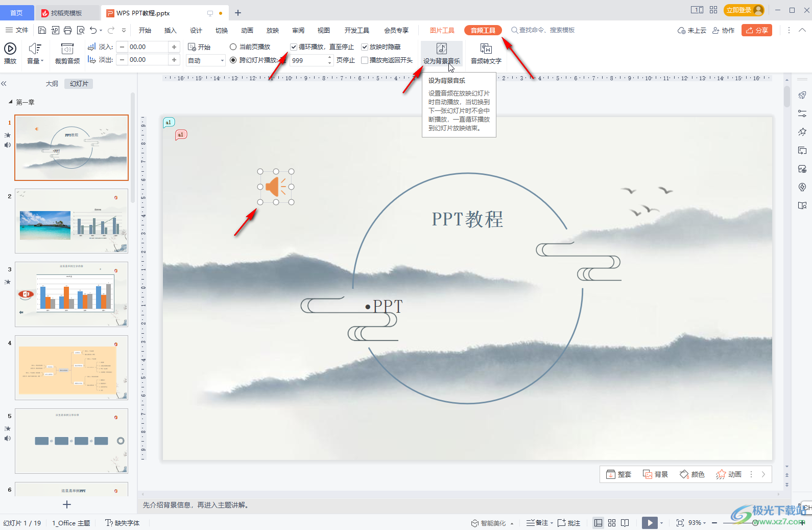Click the zoom out minus button
The height and width of the screenshot is (530, 812).
[714, 523]
